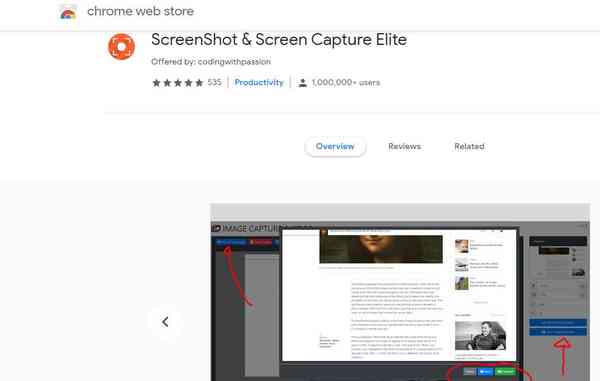Click the 1,000,000+ users text
The height and width of the screenshot is (381, 600).
click(x=346, y=83)
